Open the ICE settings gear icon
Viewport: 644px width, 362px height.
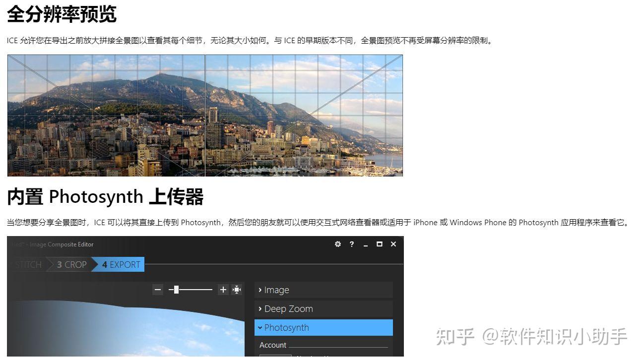[338, 244]
